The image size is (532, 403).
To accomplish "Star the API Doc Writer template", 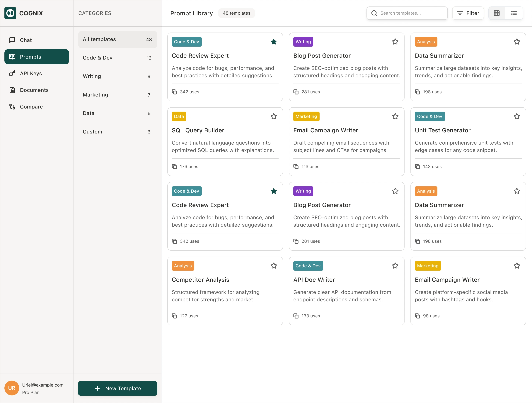I will pyautogui.click(x=395, y=266).
